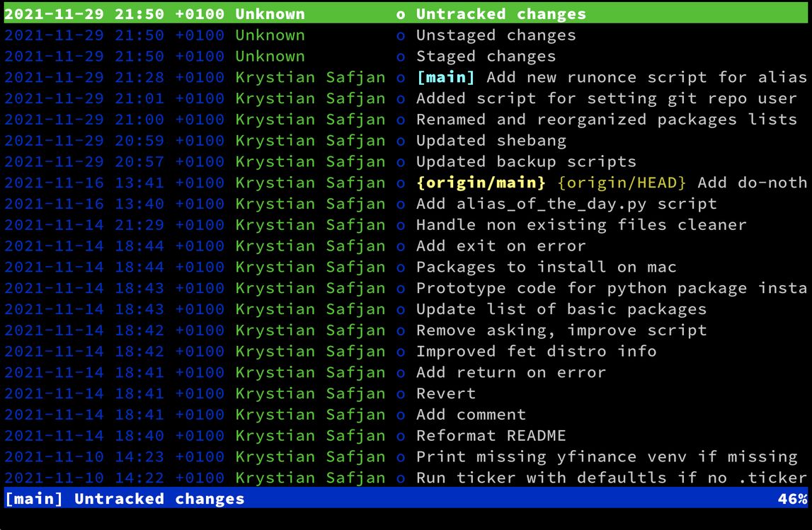The width and height of the screenshot is (812, 530).
Task: Click the commit node beside Staged changes
Action: pos(401,57)
